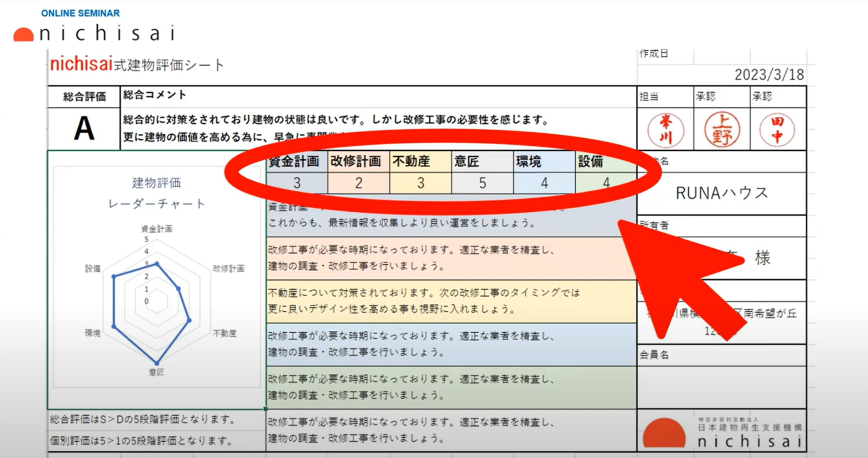Image resolution: width=868 pixels, height=458 pixels.
Task: Select the nichisai式建物評価シート title
Action: [x=137, y=64]
